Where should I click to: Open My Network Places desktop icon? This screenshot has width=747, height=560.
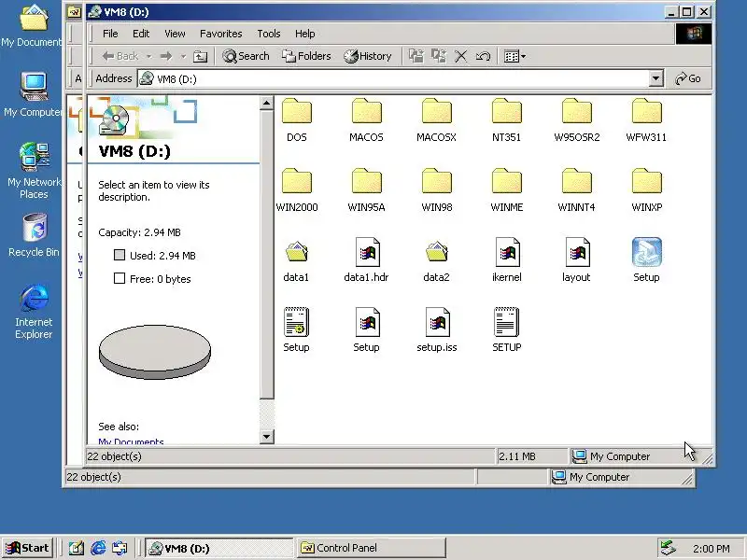click(34, 171)
